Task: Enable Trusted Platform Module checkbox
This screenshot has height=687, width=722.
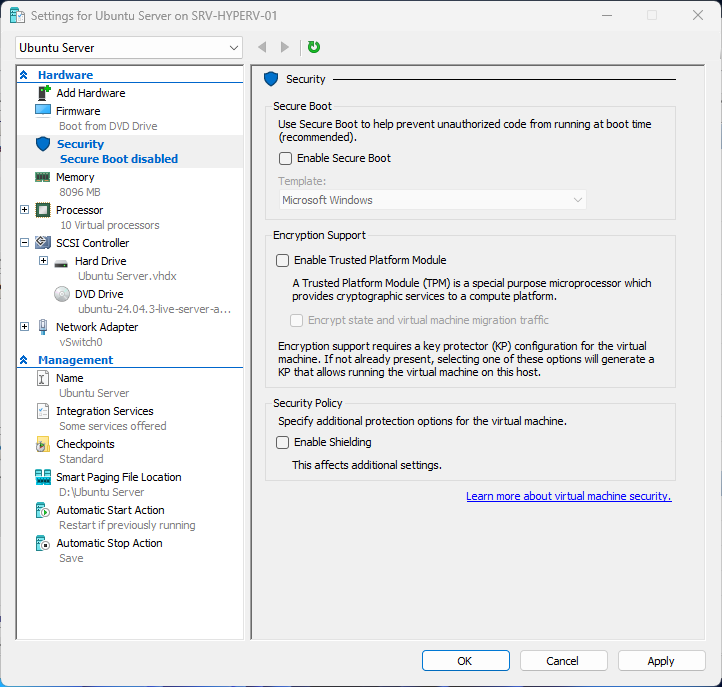Action: 282,260
